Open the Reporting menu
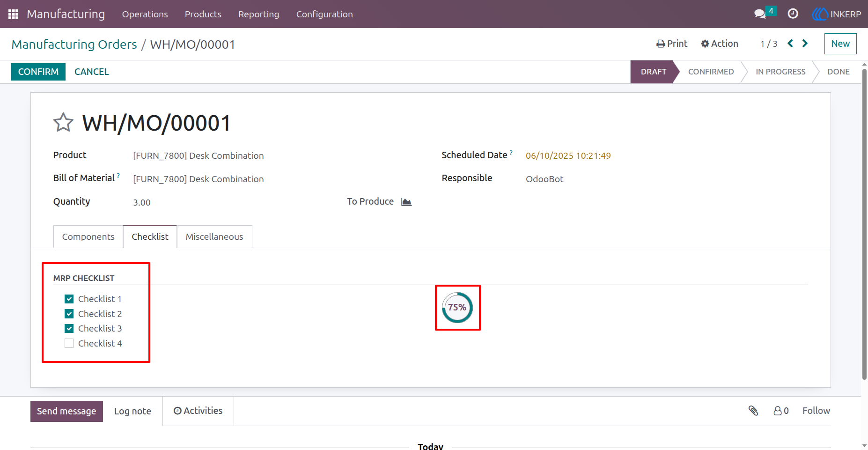 (258, 14)
